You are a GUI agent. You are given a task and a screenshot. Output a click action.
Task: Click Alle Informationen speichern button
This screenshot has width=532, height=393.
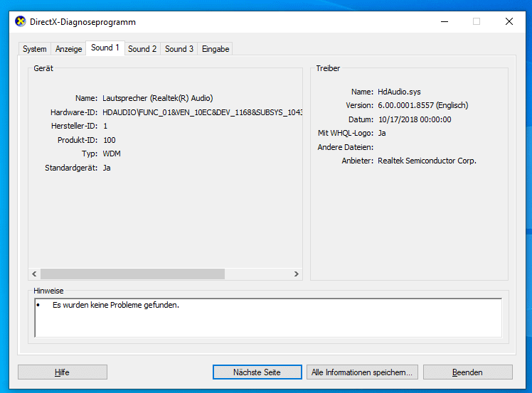(x=362, y=372)
